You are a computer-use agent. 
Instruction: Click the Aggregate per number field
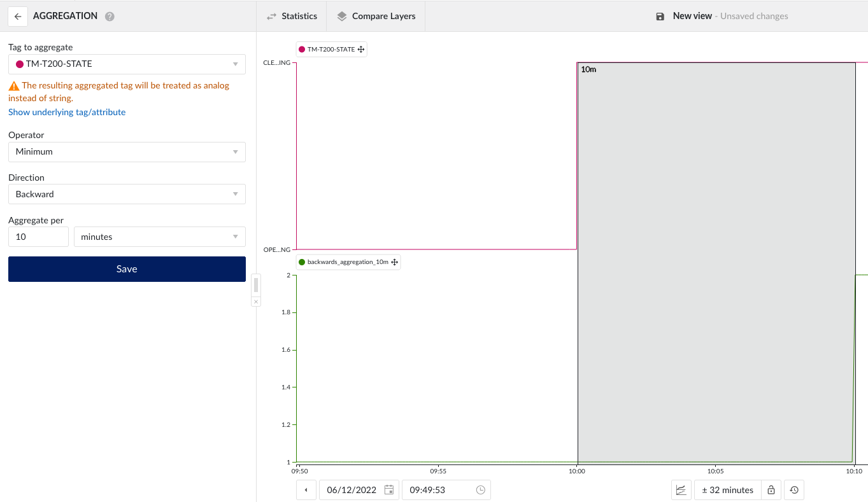tap(38, 237)
